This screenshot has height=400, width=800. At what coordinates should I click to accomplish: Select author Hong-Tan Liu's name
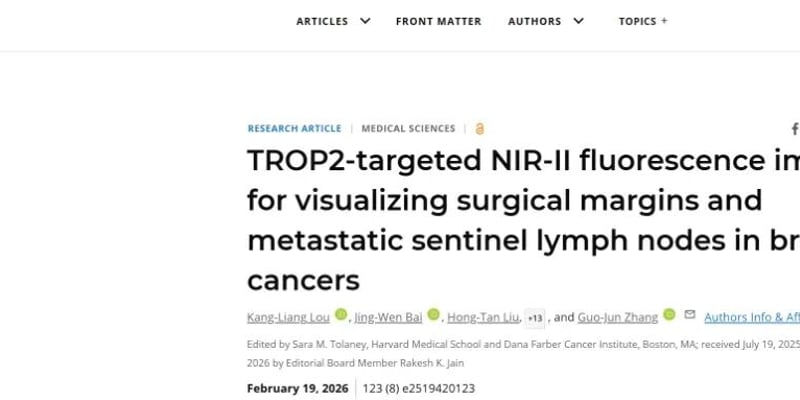click(x=483, y=317)
